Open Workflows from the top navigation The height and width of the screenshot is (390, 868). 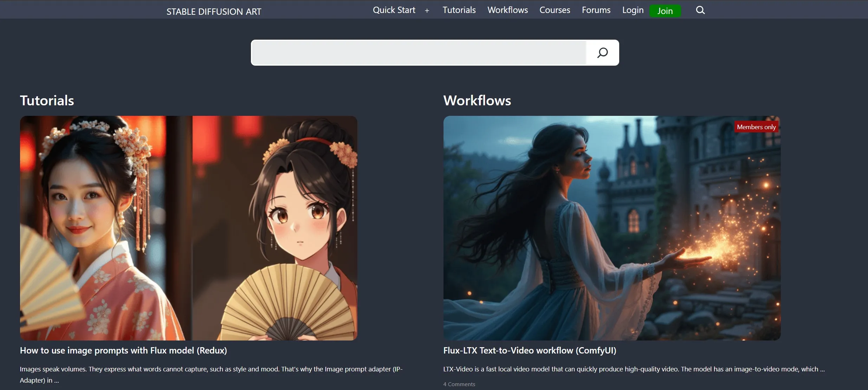pos(507,10)
